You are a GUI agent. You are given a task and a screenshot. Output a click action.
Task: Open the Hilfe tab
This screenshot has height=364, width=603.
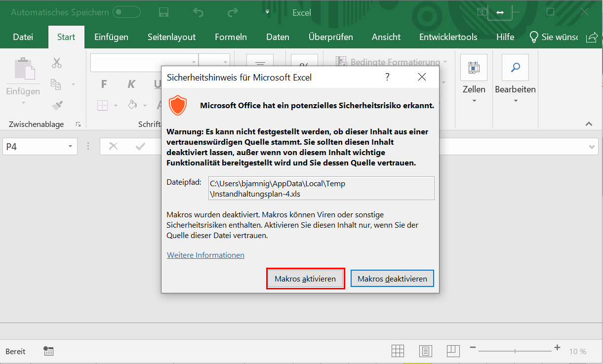[x=505, y=37]
